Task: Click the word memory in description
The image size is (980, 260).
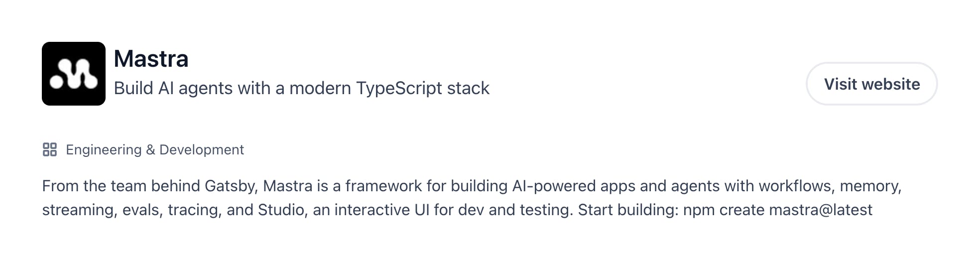Action: 869,186
